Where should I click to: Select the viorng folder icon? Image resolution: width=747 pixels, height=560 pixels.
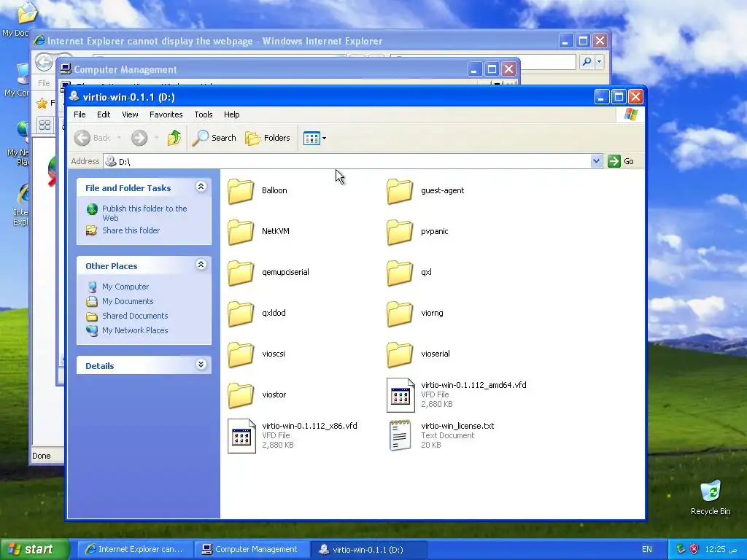pos(400,314)
